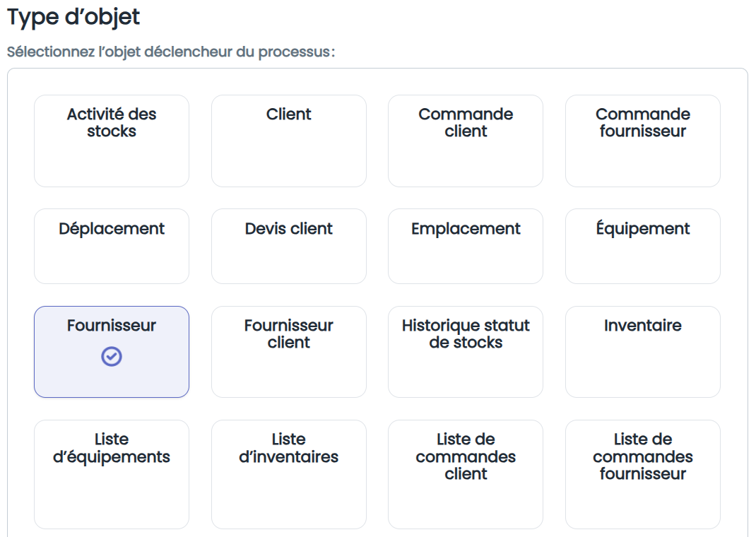Select the Fournisseur client card
Viewport: 756px width, 537px height.
pos(289,352)
